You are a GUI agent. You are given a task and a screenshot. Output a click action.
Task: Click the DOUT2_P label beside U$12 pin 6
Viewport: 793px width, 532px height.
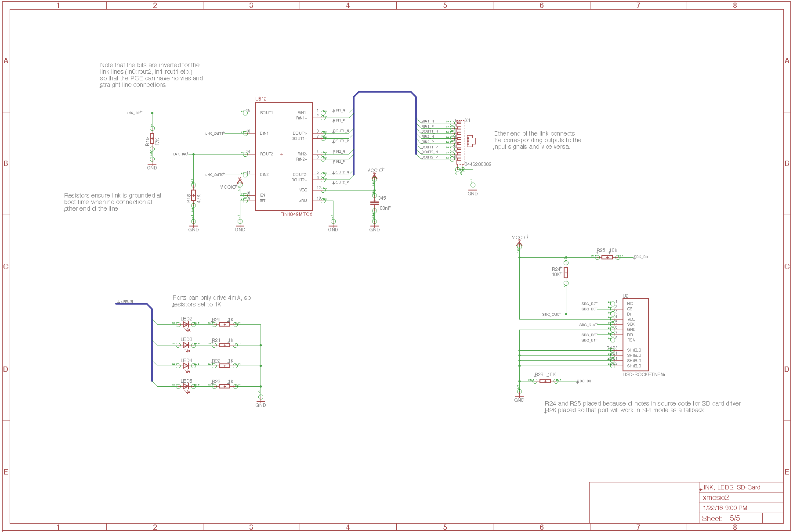point(341,182)
